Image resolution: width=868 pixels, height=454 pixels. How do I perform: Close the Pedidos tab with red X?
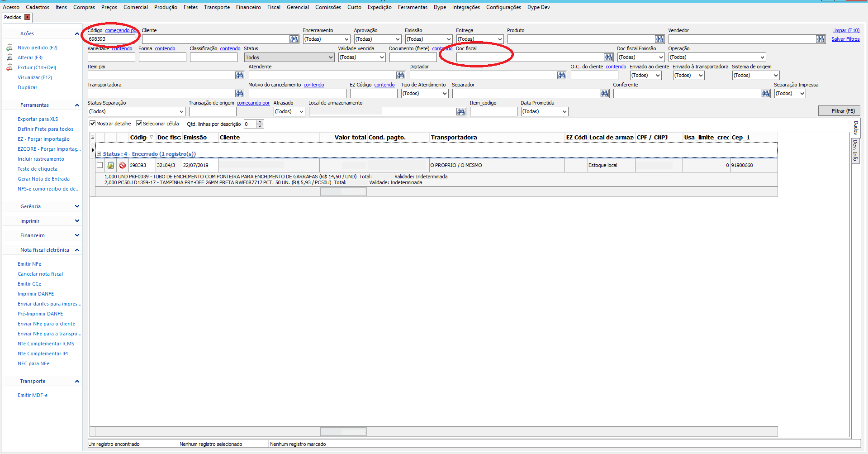coord(27,17)
